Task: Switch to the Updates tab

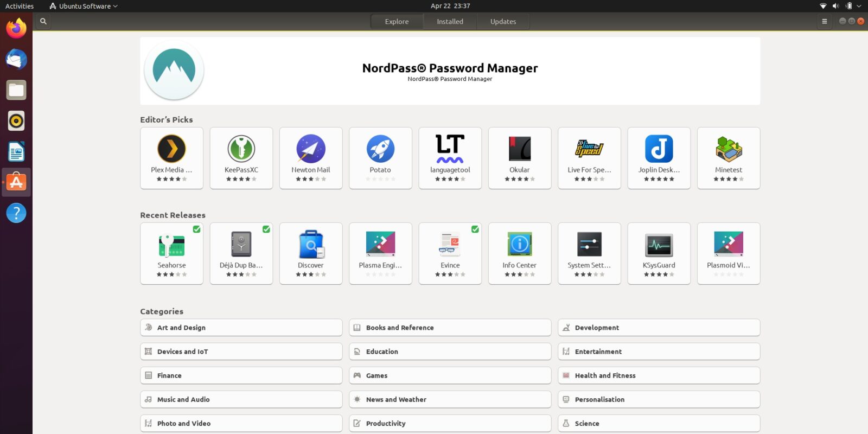Action: coord(503,22)
